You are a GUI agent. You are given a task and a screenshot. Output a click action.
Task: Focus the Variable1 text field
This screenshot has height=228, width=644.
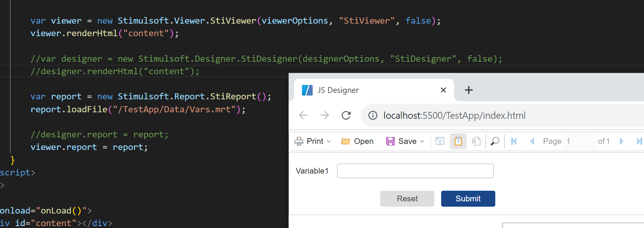[x=415, y=171]
